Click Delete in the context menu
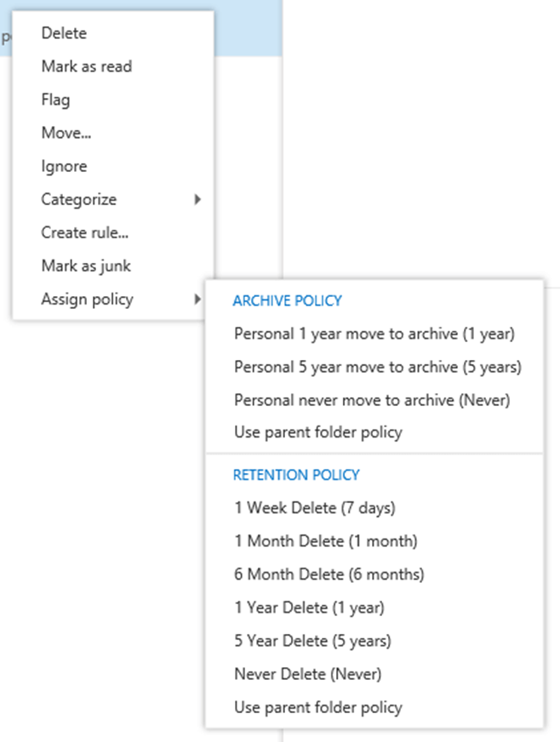The width and height of the screenshot is (560, 742). point(64,33)
